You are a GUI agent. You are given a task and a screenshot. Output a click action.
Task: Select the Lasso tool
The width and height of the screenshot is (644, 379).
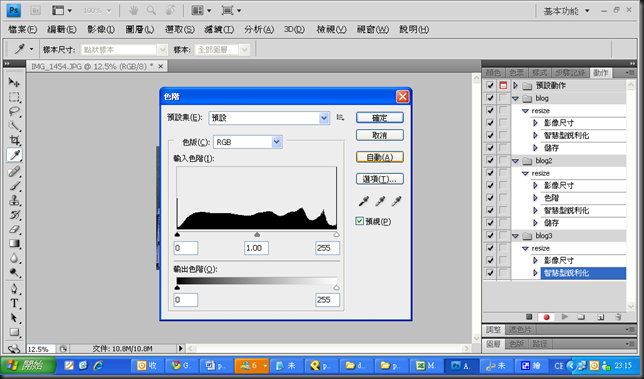14,111
